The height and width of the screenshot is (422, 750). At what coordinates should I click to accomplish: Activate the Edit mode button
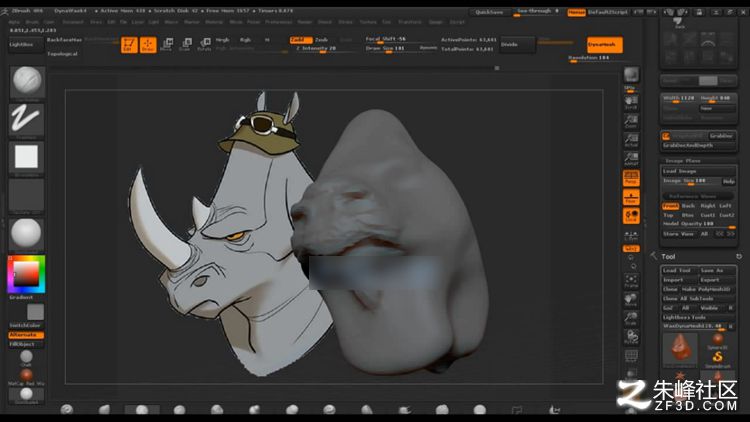[x=129, y=45]
